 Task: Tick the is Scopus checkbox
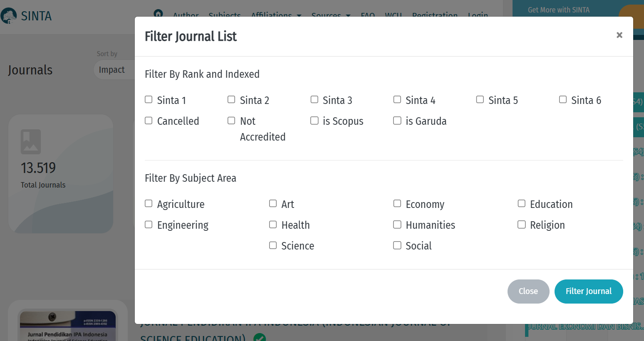(x=315, y=121)
